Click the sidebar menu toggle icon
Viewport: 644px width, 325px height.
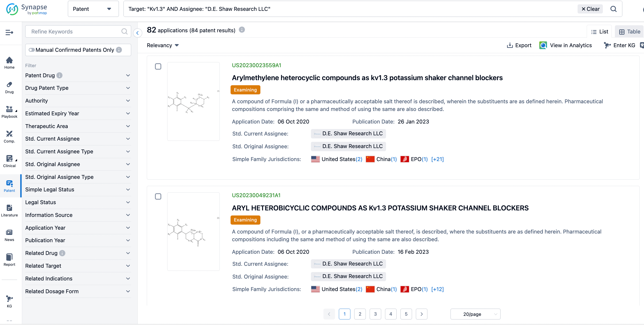(x=9, y=32)
